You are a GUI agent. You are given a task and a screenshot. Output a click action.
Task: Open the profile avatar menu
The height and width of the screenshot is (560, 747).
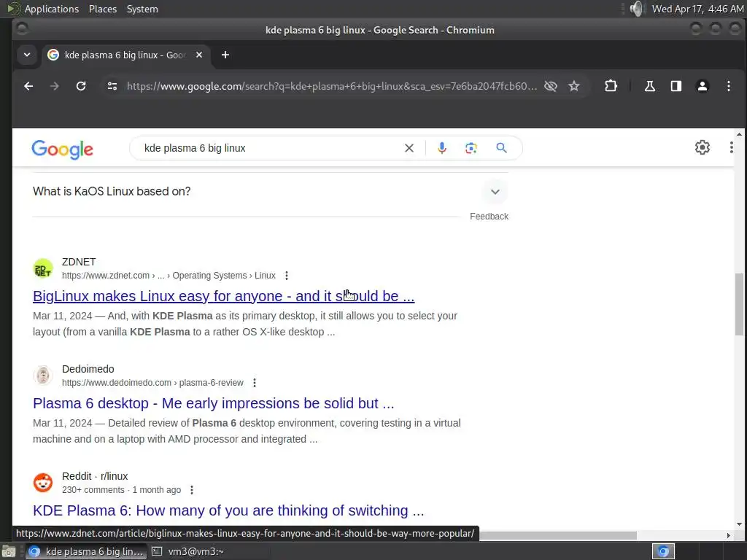[703, 86]
